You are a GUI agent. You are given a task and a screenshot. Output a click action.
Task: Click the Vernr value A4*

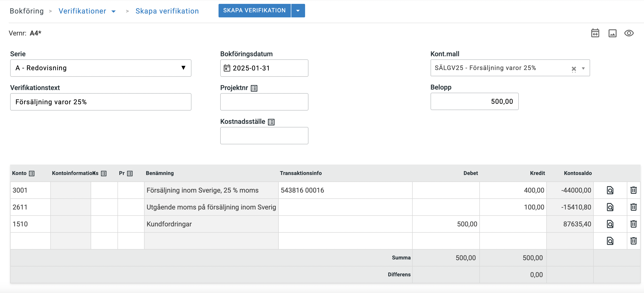pos(36,33)
